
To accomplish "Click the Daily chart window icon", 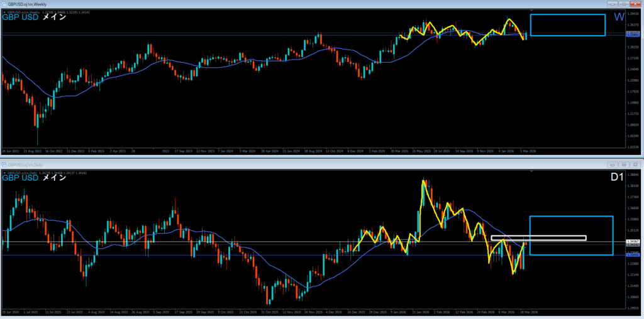I will (x=5, y=164).
